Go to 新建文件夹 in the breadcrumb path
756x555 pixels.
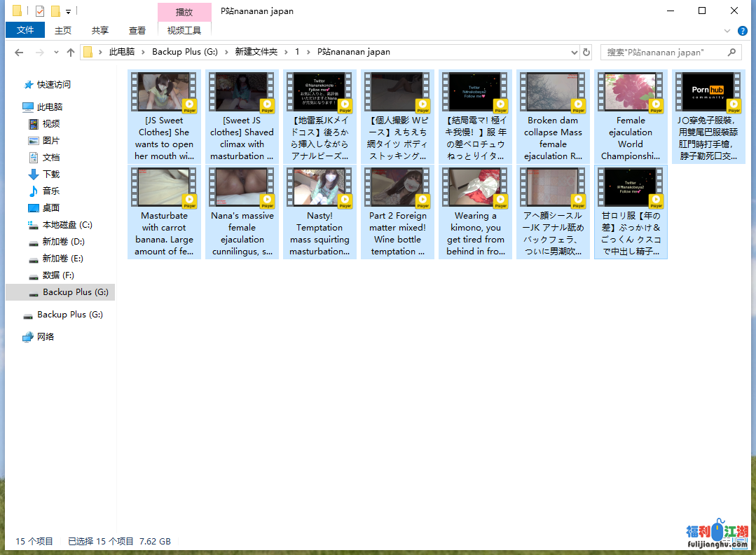pyautogui.click(x=256, y=52)
